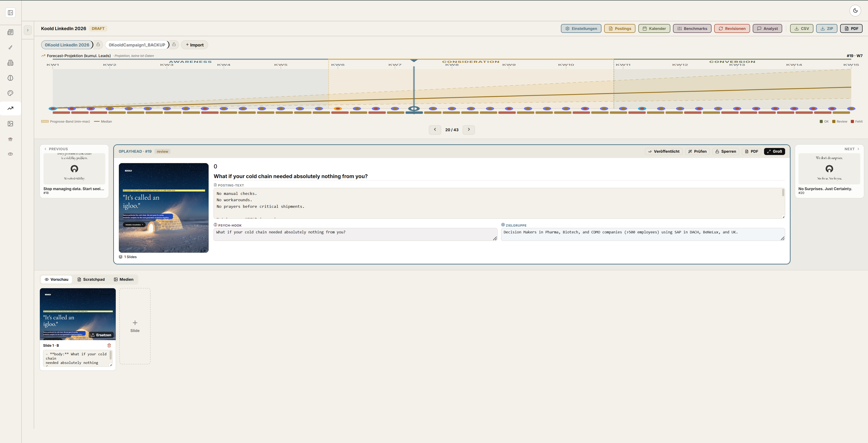Image resolution: width=868 pixels, height=443 pixels.
Task: Open Einstellungen settings
Action: pos(581,29)
